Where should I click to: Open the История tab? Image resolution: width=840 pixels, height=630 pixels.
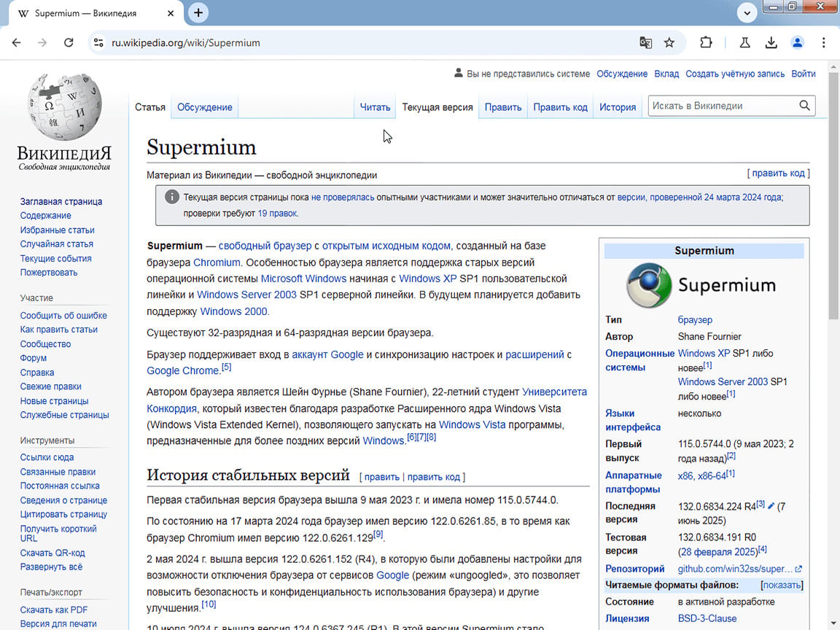(618, 107)
